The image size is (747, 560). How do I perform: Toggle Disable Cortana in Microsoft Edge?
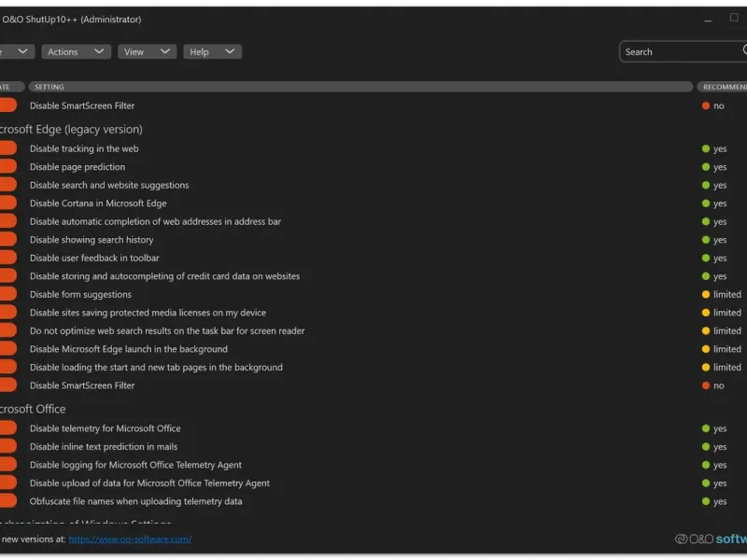[7, 203]
